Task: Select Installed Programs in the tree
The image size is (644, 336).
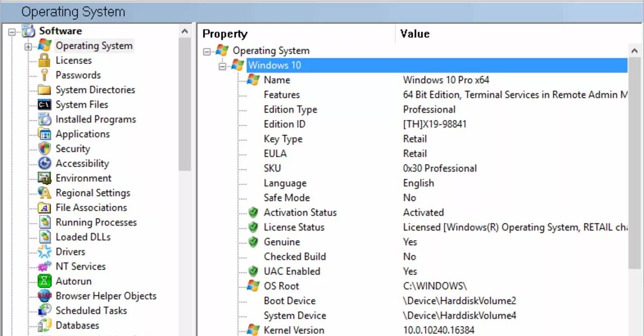Action: (x=96, y=120)
